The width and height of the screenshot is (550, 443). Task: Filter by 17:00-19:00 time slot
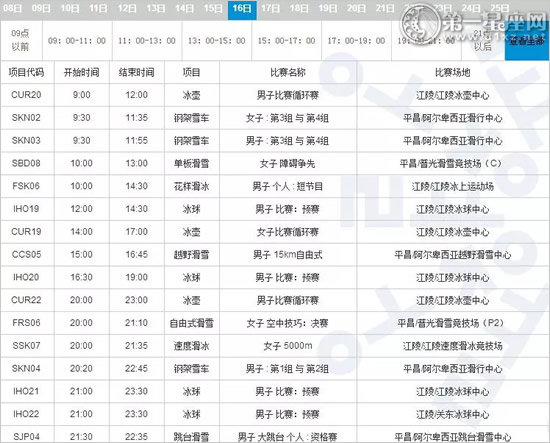point(356,41)
